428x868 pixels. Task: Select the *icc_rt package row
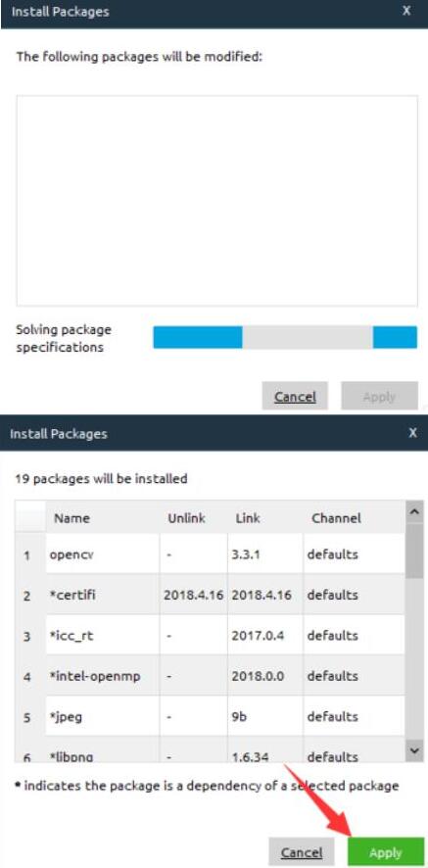point(211,636)
